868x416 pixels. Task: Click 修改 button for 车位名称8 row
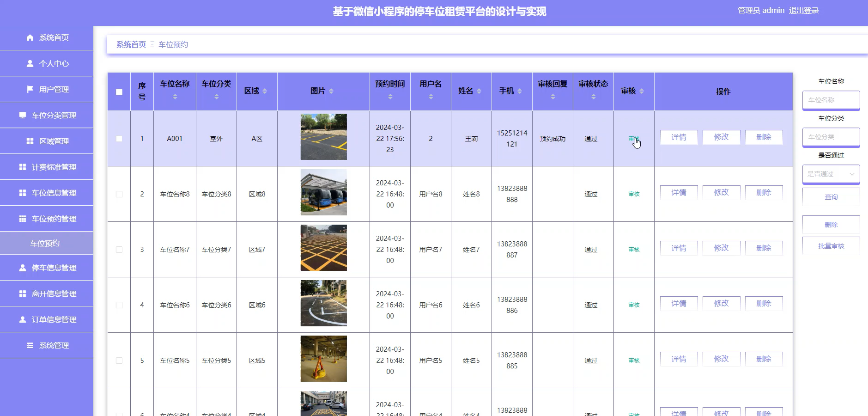point(721,193)
